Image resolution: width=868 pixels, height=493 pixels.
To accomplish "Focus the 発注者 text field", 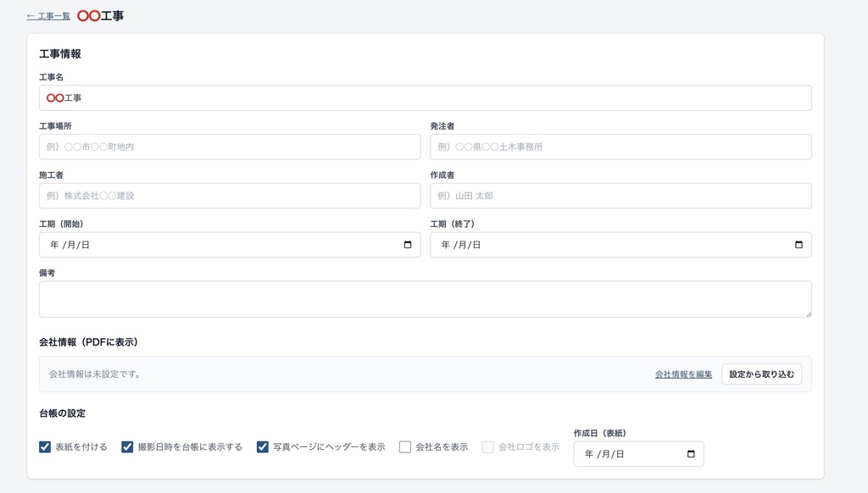I will coord(620,147).
